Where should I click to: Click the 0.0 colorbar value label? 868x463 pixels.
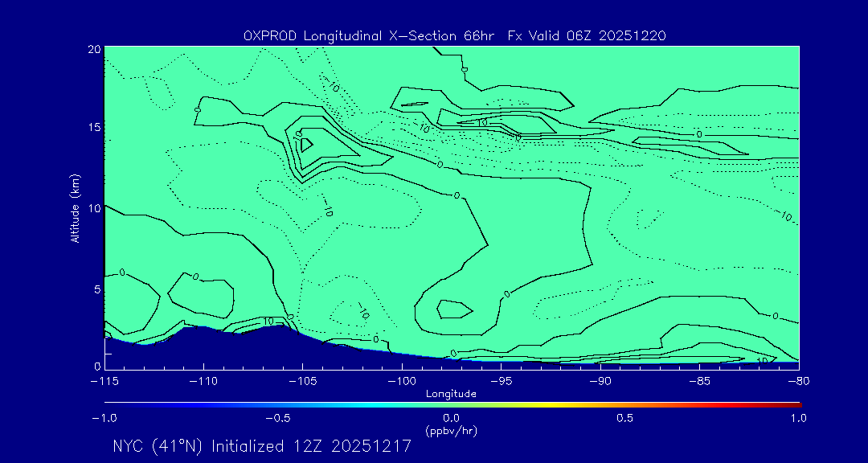(452, 418)
